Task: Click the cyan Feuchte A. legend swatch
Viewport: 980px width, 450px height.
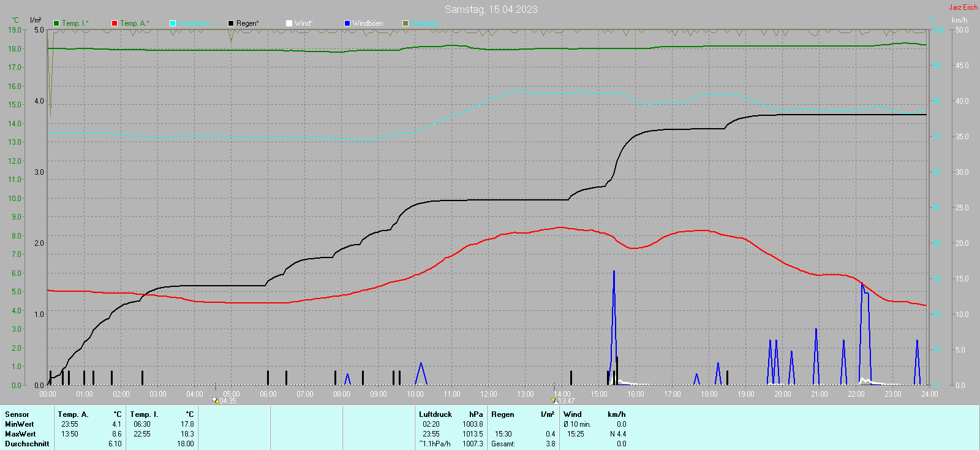Action: [173, 23]
